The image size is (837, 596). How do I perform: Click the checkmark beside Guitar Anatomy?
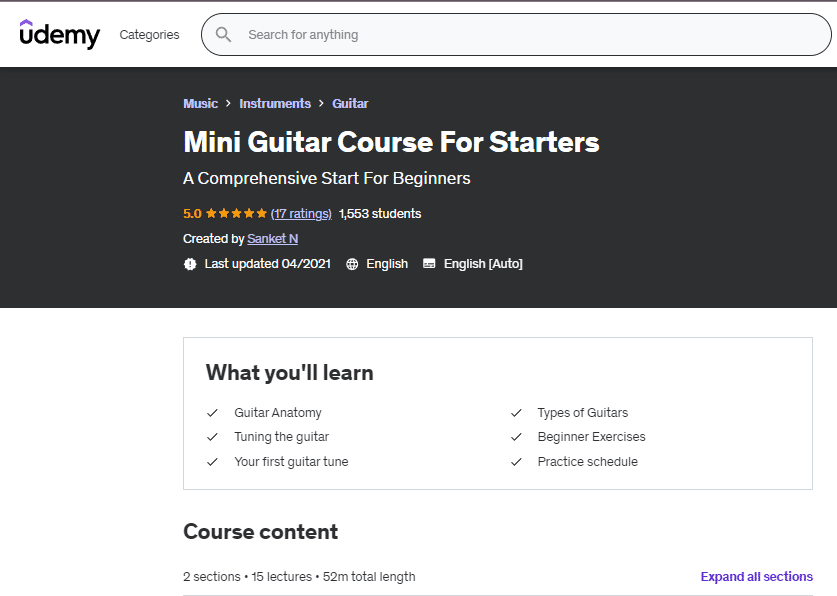point(212,413)
